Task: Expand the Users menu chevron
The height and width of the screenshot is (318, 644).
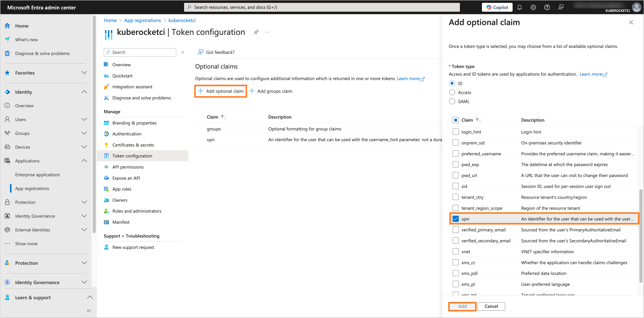Action: click(84, 119)
